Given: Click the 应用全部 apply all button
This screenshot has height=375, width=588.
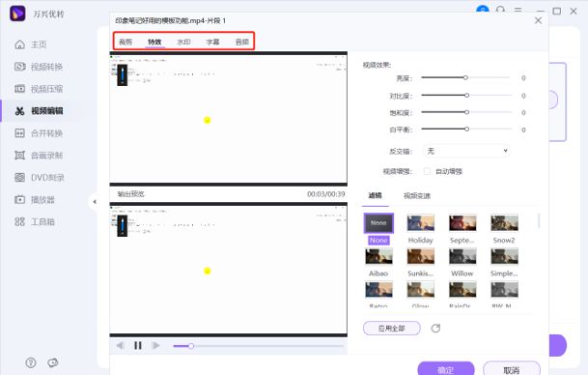Looking at the screenshot, I should (391, 329).
